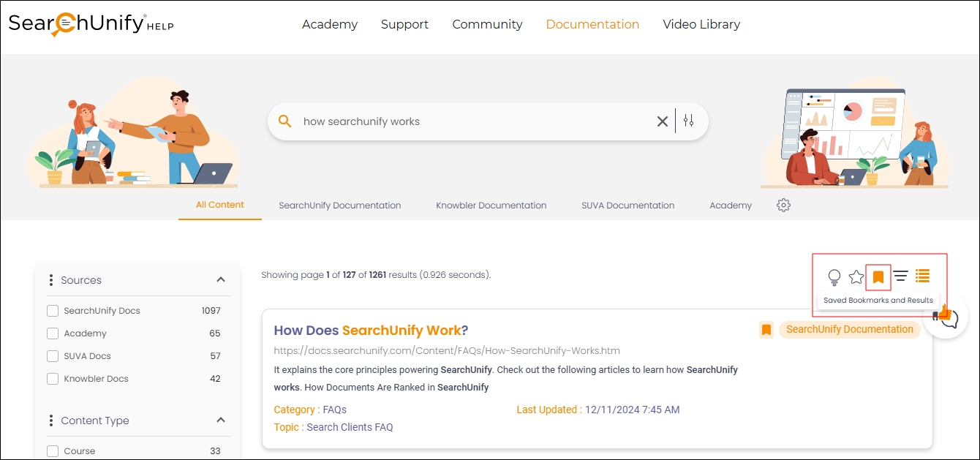The width and height of the screenshot is (980, 460).
Task: Open the How Does SearchUnify Work? link
Action: click(x=371, y=330)
